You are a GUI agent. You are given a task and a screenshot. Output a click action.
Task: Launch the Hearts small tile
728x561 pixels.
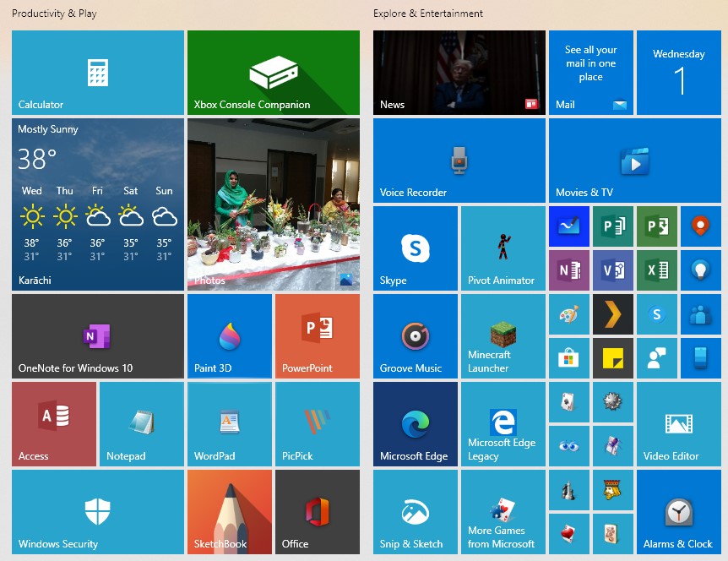click(569, 534)
